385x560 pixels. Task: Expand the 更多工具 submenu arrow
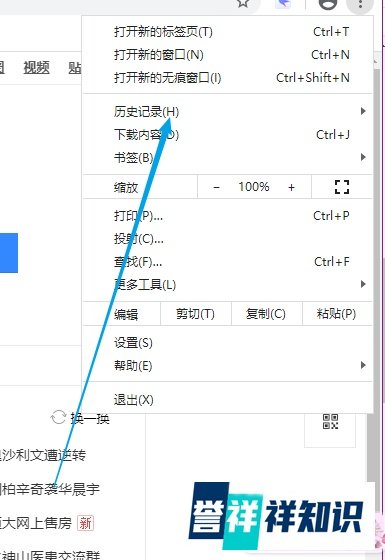pos(363,284)
